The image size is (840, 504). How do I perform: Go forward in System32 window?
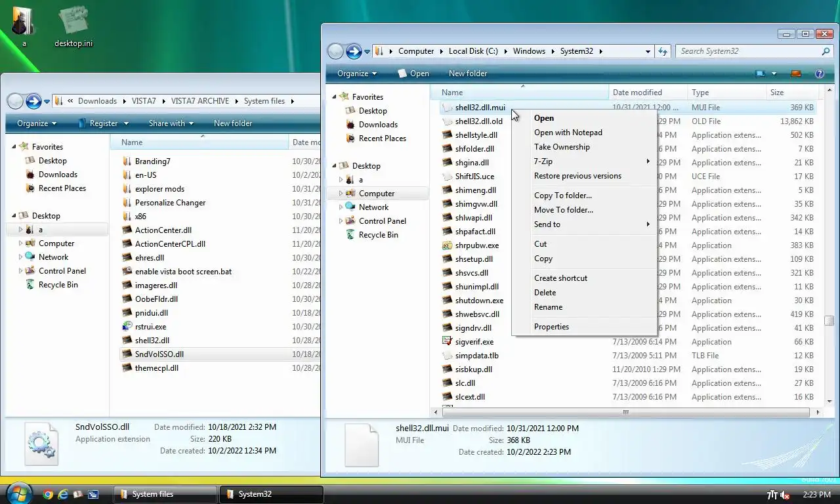(x=354, y=51)
